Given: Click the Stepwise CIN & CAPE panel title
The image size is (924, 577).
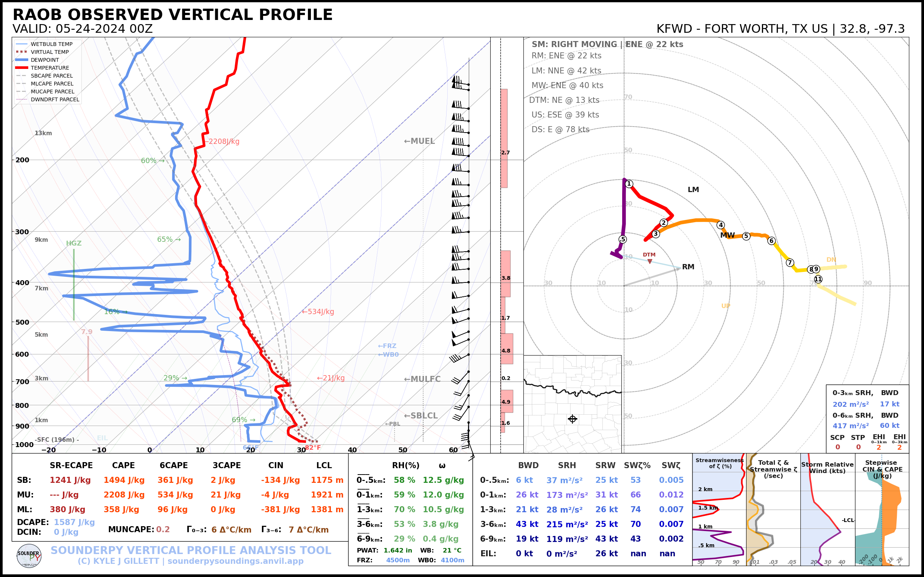Looking at the screenshot, I should (x=882, y=469).
